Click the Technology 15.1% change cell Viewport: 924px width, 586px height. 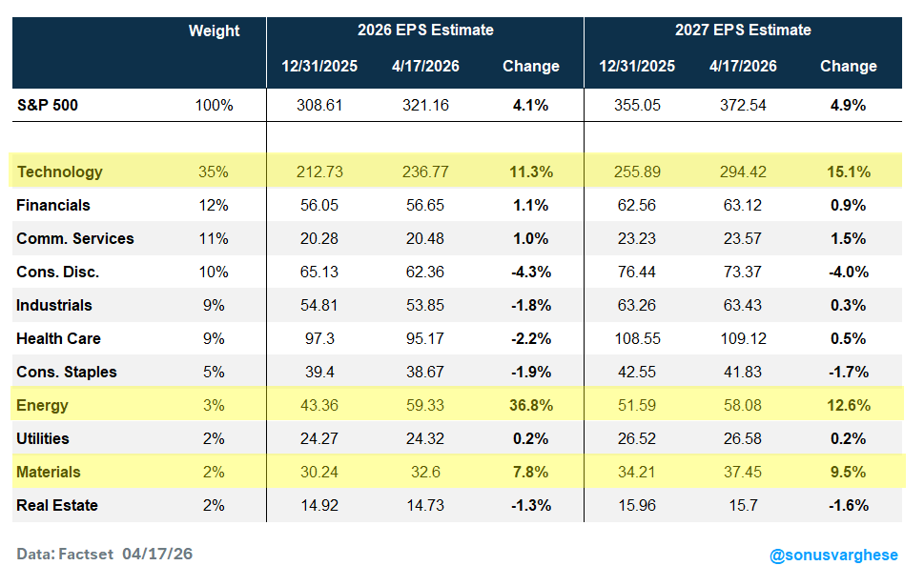pyautogui.click(x=848, y=172)
